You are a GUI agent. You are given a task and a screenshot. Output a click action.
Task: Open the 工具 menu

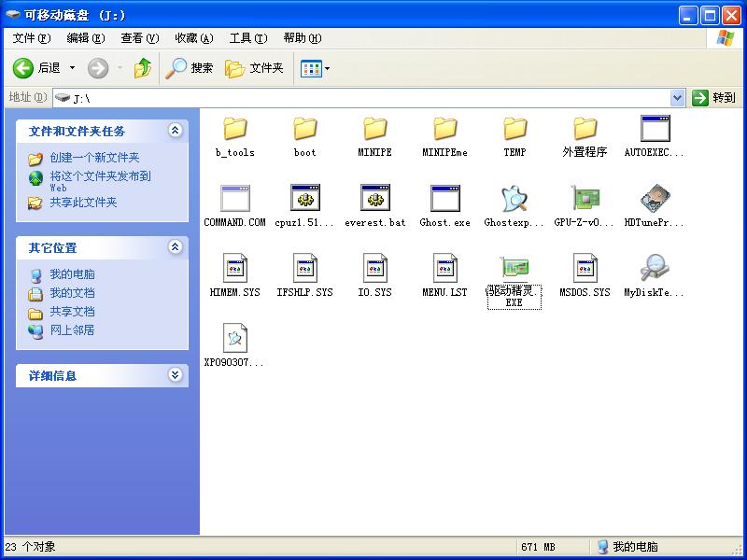coord(247,38)
